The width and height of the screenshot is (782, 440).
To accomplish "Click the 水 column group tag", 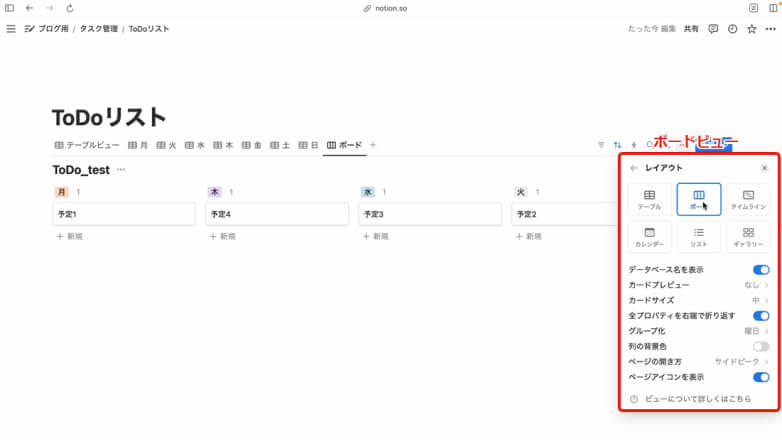I will coord(368,192).
